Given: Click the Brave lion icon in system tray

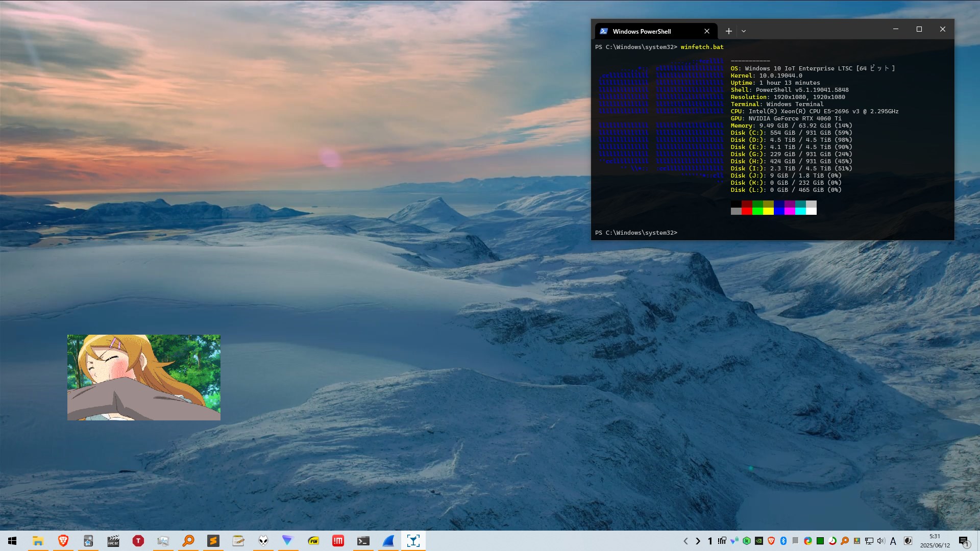Looking at the screenshot, I should pyautogui.click(x=771, y=541).
